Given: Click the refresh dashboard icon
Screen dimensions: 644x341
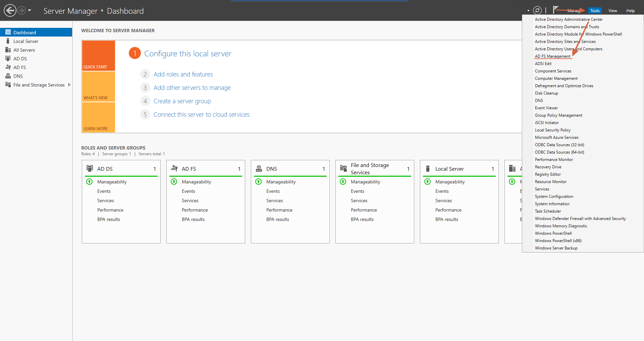Looking at the screenshot, I should pyautogui.click(x=537, y=10).
